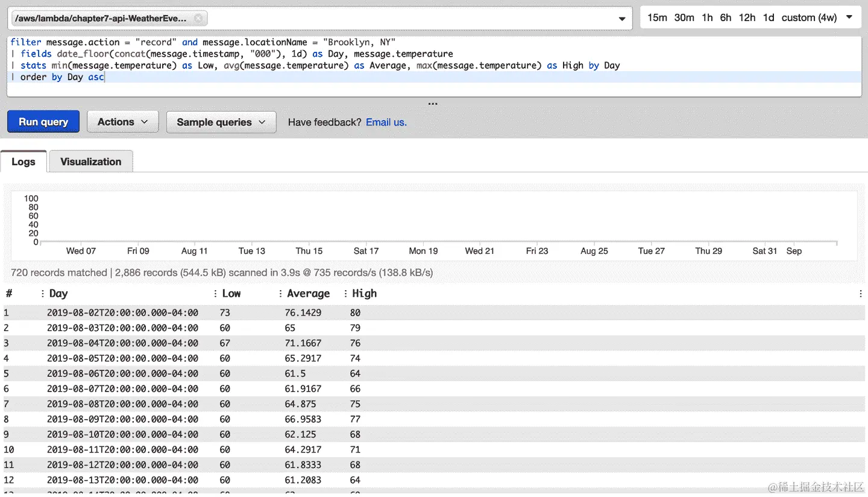The height and width of the screenshot is (497, 868).
Task: Select row 2019-08-03T20:00:00.000-04:00
Action: [434, 328]
